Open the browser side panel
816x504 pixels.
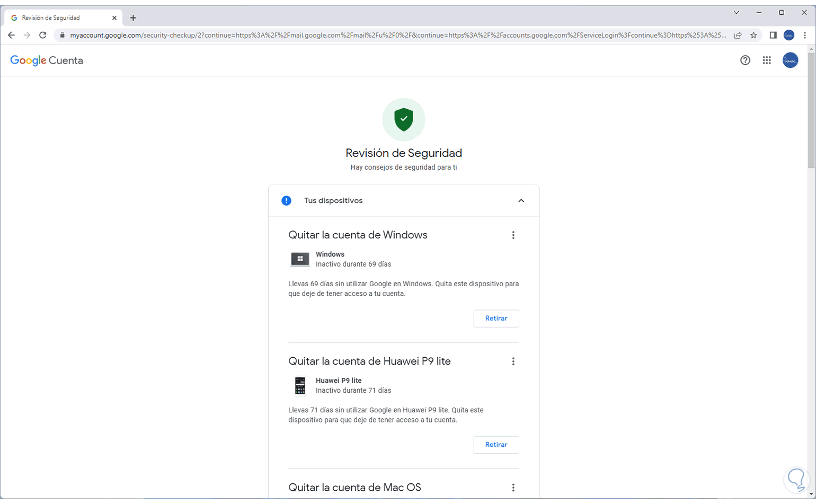click(x=773, y=36)
